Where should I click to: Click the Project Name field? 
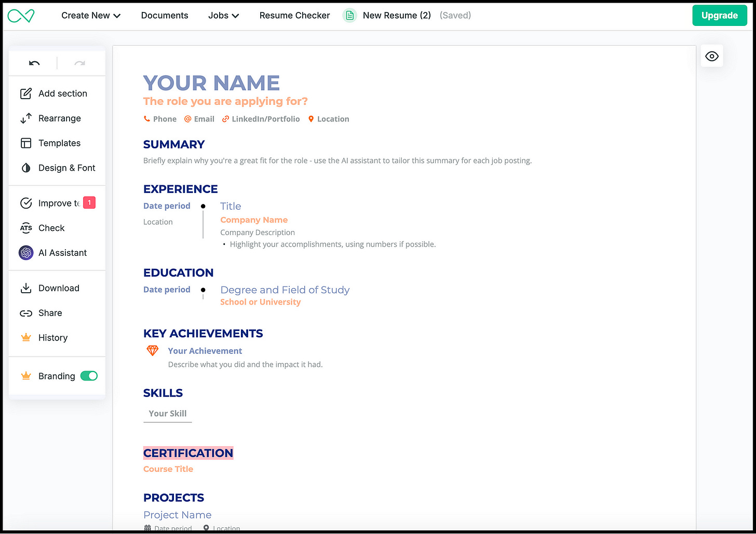(x=178, y=515)
